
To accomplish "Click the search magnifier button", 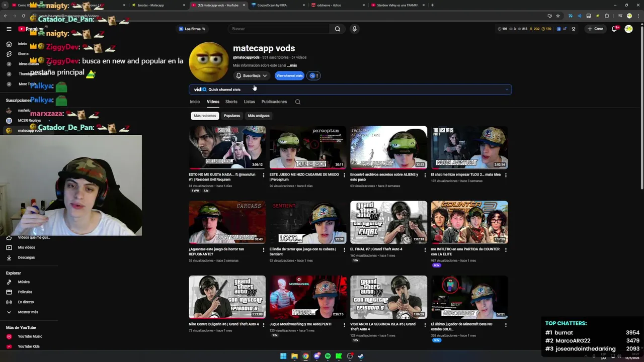I will click(338, 29).
